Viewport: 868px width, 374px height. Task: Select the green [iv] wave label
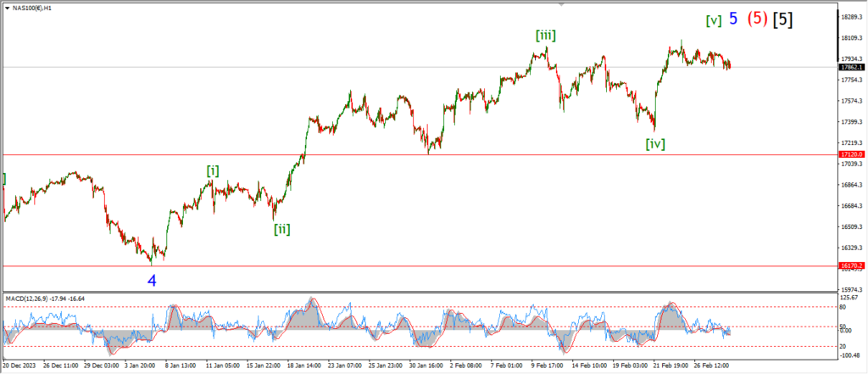click(x=654, y=144)
